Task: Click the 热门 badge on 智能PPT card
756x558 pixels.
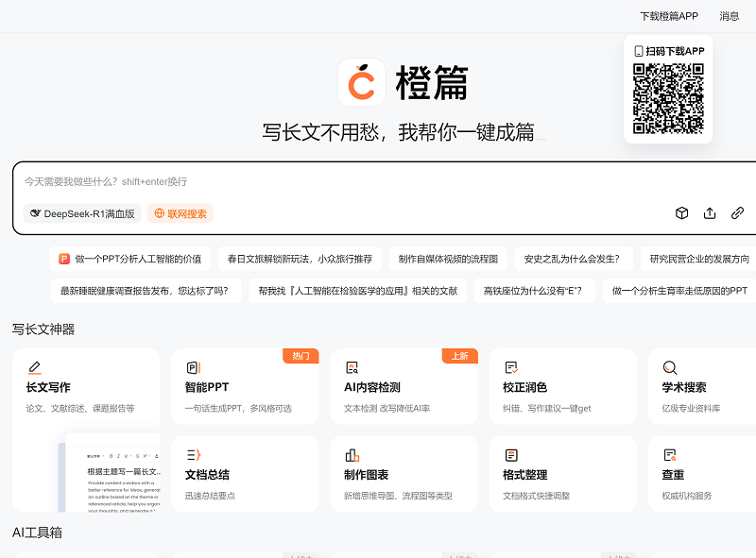Action: click(x=301, y=356)
